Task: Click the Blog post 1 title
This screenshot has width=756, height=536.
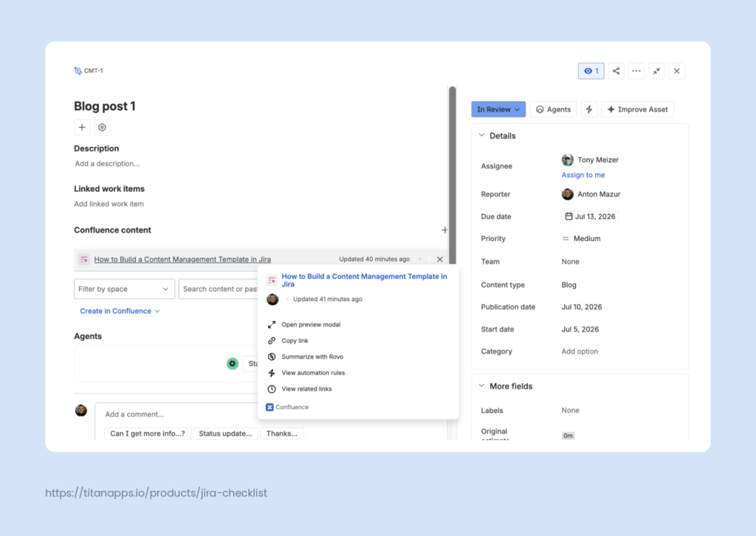Action: click(x=105, y=106)
